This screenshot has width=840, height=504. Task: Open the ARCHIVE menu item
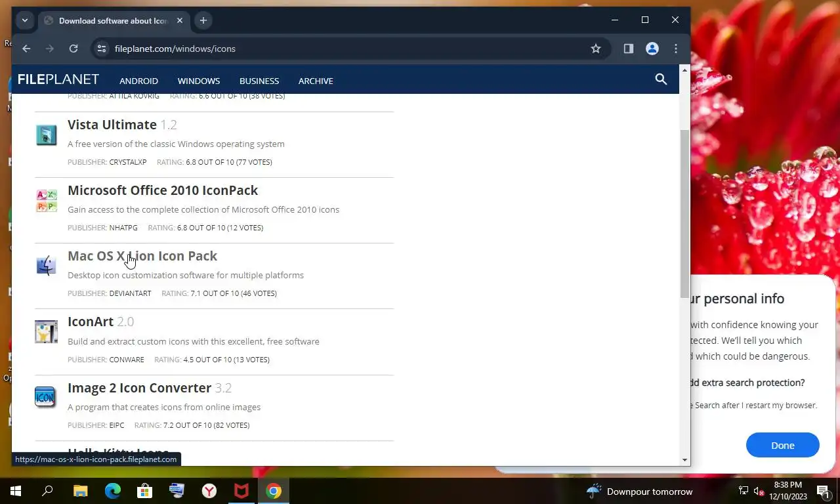point(316,81)
